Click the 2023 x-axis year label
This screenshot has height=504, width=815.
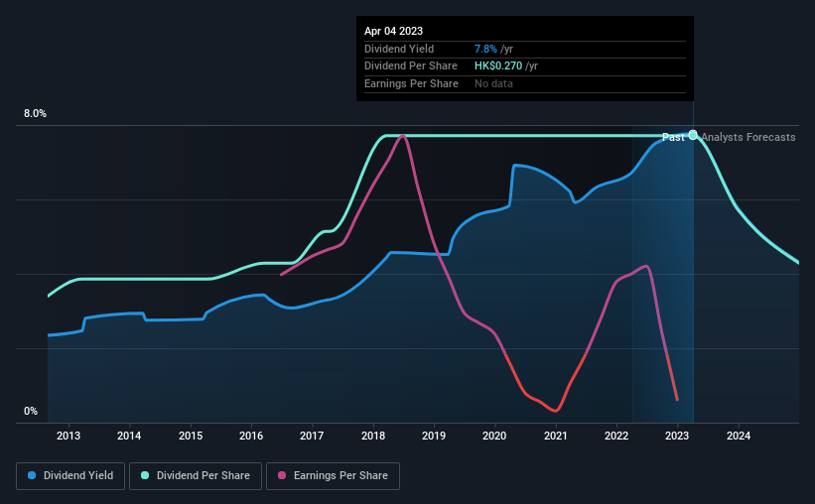(677, 436)
